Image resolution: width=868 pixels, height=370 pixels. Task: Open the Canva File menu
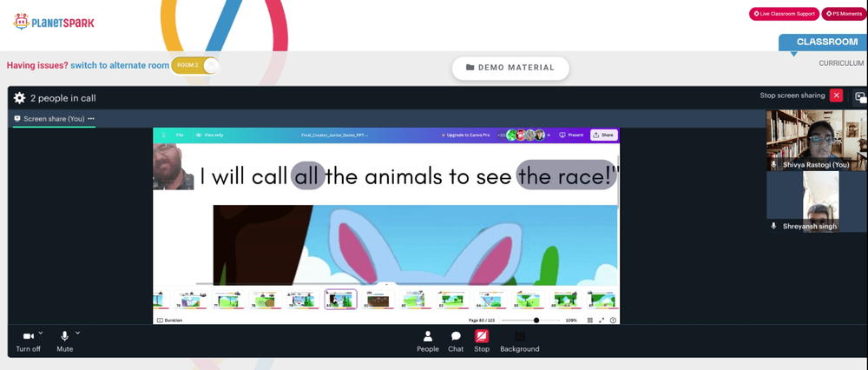click(x=180, y=135)
